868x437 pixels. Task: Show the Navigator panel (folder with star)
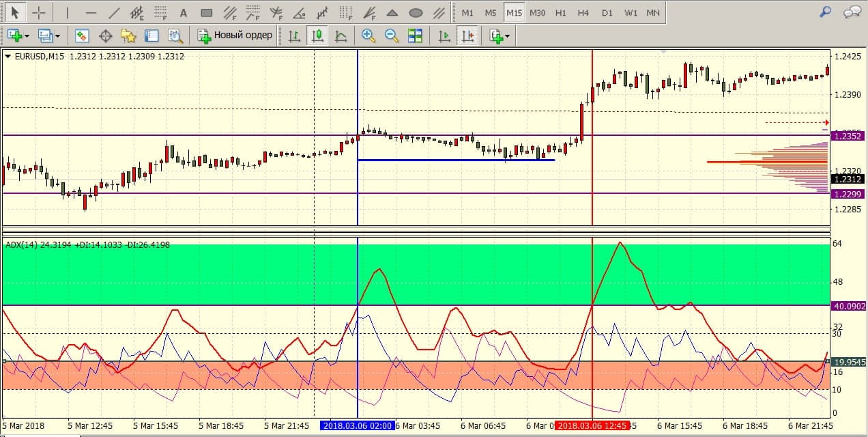point(128,36)
